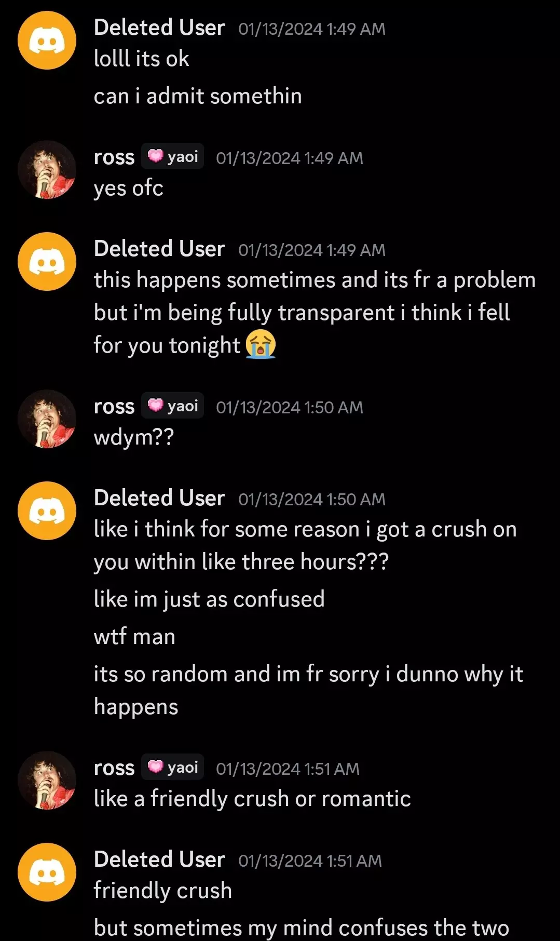
Task: Tap pink heart icon in tag above "yes ofc"
Action: (x=155, y=156)
